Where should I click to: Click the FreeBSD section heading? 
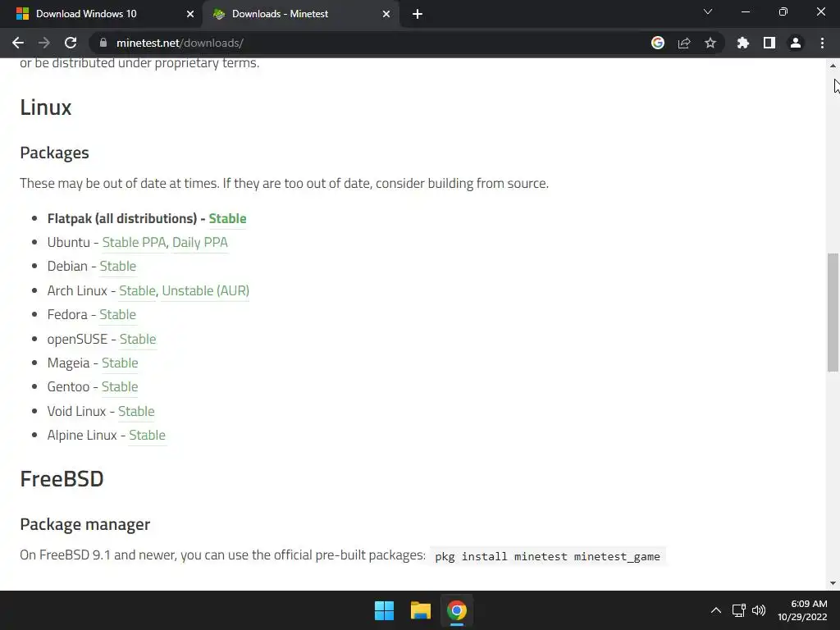click(x=62, y=479)
